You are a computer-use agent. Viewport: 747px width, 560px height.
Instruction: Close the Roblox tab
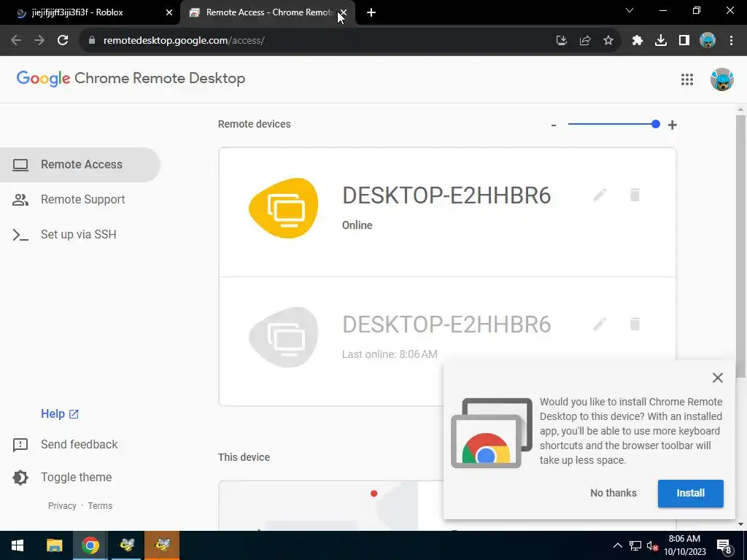pos(169,13)
